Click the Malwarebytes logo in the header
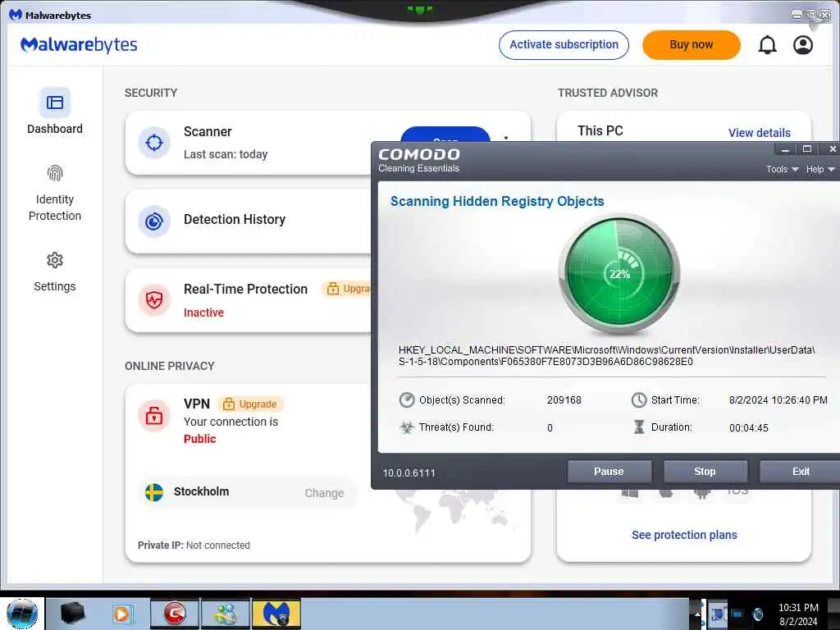Image resolution: width=840 pixels, height=630 pixels. (x=79, y=44)
